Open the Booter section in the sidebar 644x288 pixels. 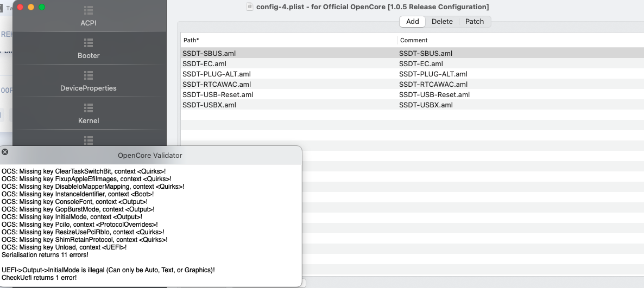tap(89, 48)
